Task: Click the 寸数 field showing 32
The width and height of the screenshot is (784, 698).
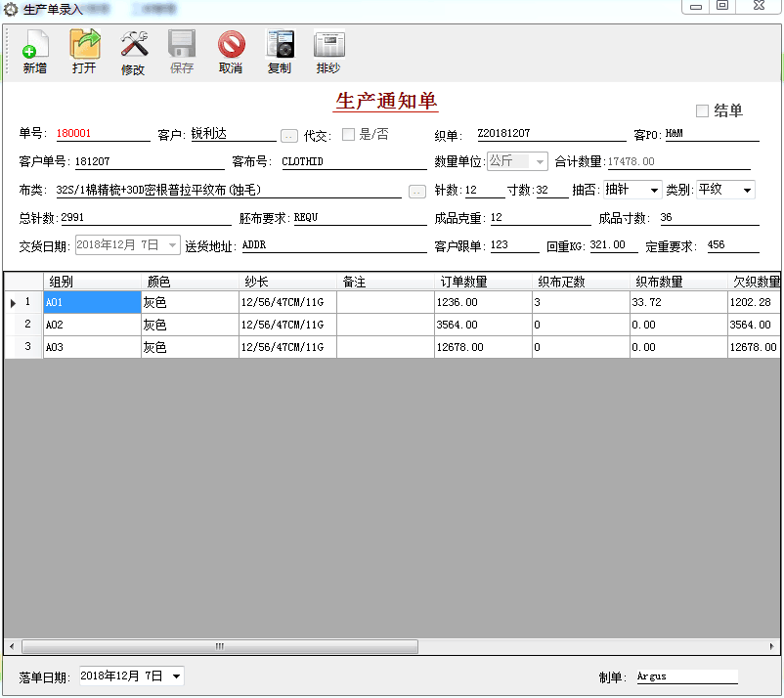Action: coord(552,190)
